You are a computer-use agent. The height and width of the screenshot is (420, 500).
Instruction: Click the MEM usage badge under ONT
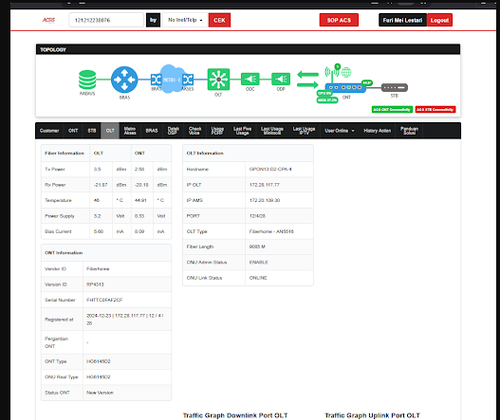tap(327, 100)
